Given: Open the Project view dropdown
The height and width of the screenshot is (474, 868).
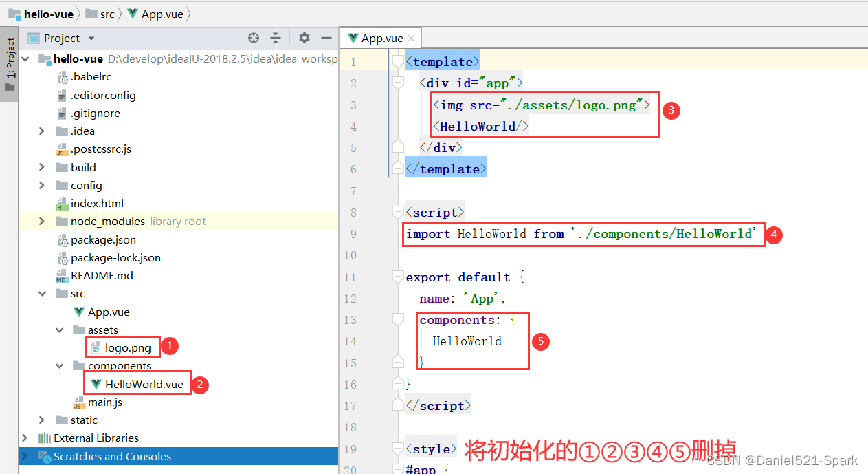Looking at the screenshot, I should (x=91, y=39).
